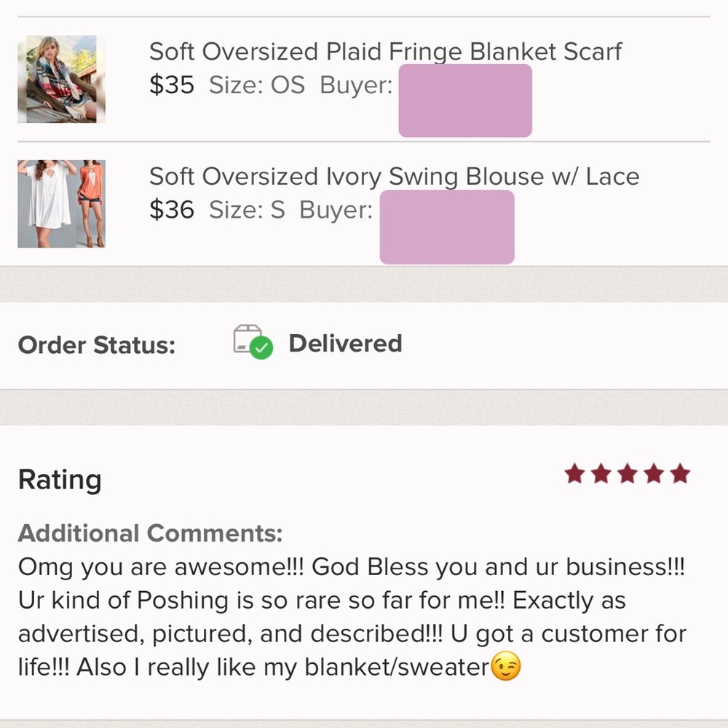Click the Delivered status text
The width and height of the screenshot is (728, 728).
(345, 344)
